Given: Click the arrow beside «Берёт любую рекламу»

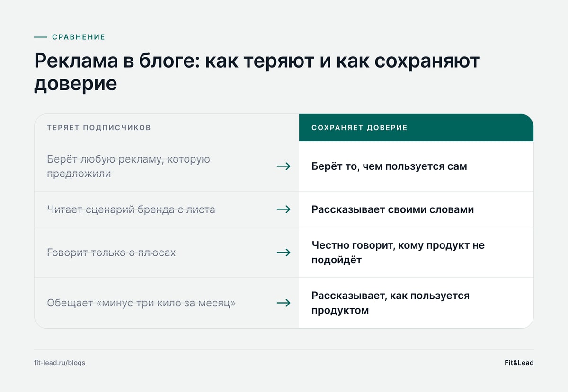Looking at the screenshot, I should (x=284, y=166).
